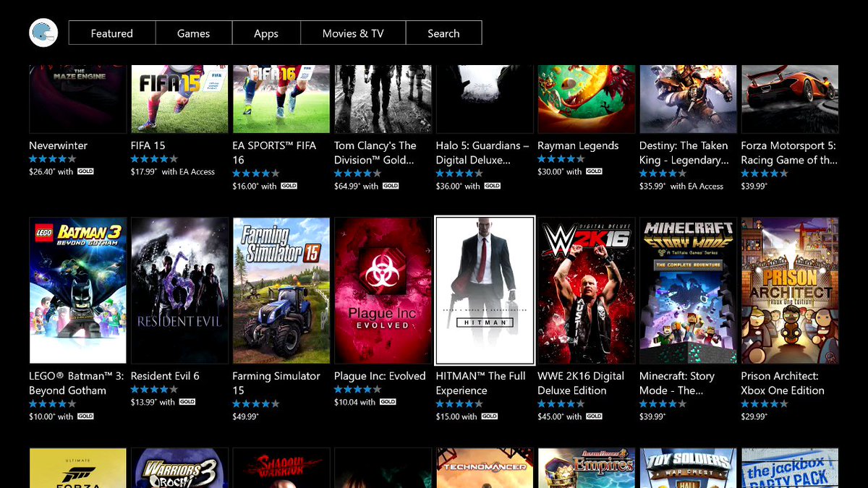Open the Shadow Warrior tile

(281, 468)
